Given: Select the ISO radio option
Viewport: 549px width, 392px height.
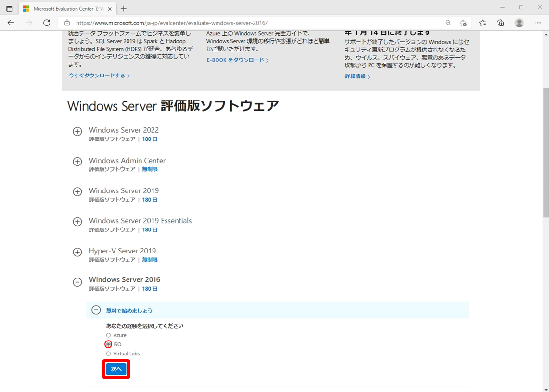Looking at the screenshot, I should 109,344.
